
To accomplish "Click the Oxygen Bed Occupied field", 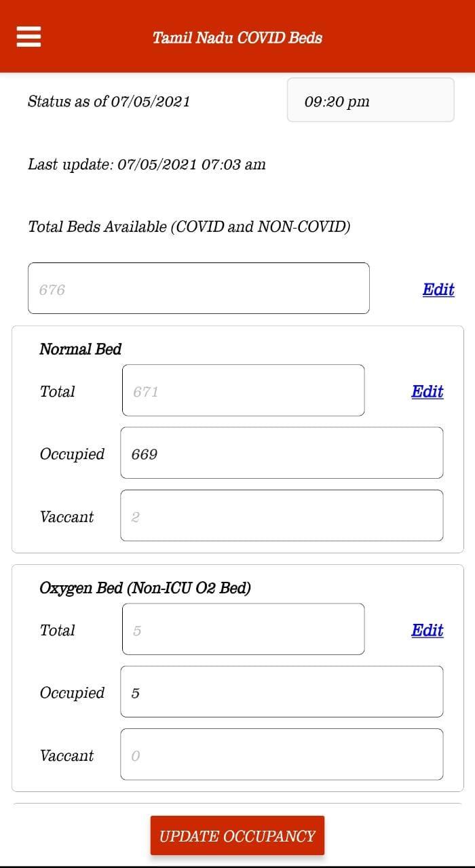I will [282, 692].
